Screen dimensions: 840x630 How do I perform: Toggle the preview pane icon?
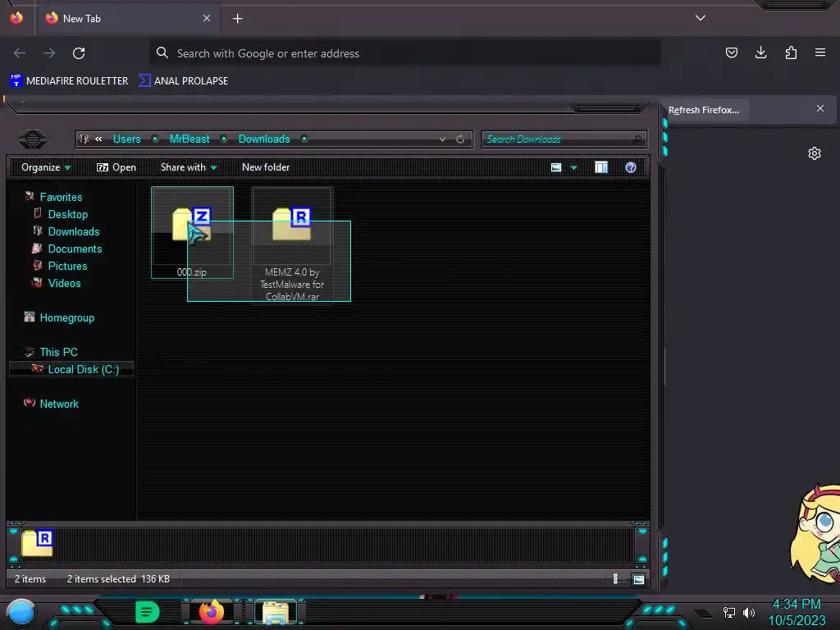(x=601, y=167)
